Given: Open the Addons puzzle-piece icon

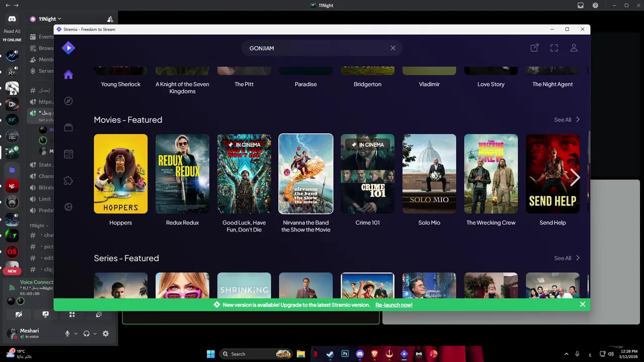Looking at the screenshot, I should pos(68,180).
